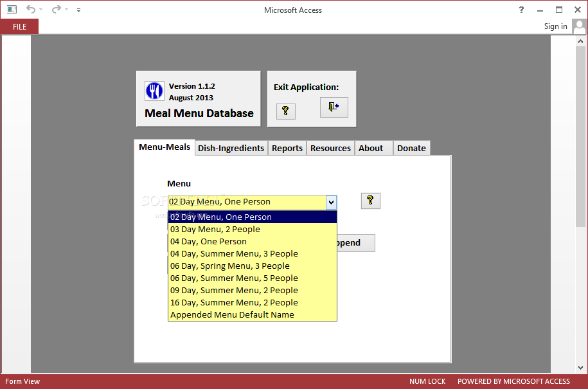The width and height of the screenshot is (588, 389).
Task: Click the Menu combo box text field
Action: (x=247, y=202)
